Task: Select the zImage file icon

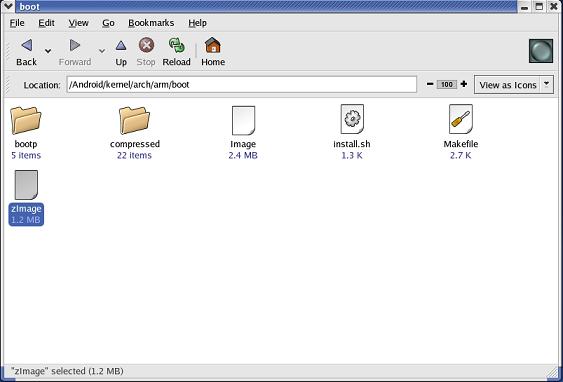Action: tap(26, 185)
